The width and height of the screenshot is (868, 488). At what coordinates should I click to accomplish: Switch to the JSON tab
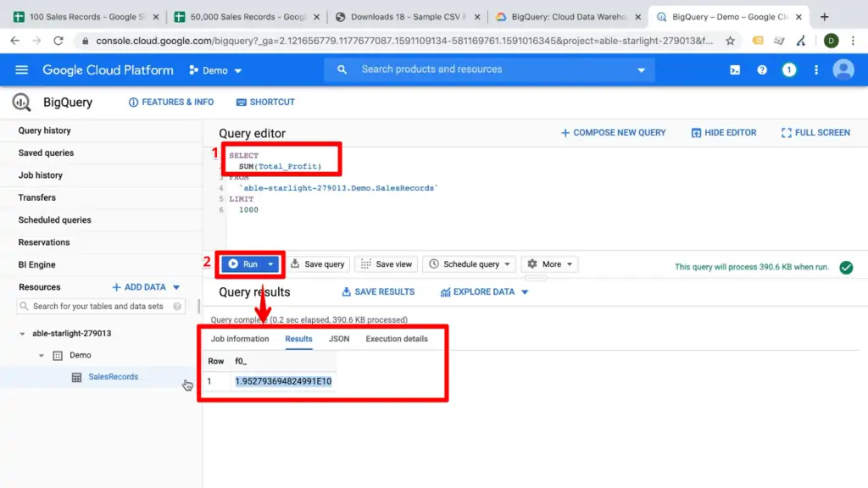(x=338, y=338)
